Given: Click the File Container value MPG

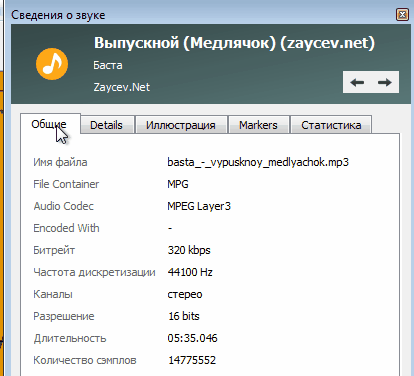Looking at the screenshot, I should click(178, 184).
